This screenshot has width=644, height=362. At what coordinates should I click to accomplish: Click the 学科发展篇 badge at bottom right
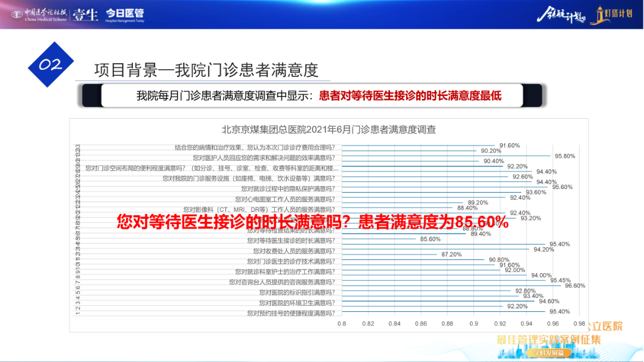552,352
